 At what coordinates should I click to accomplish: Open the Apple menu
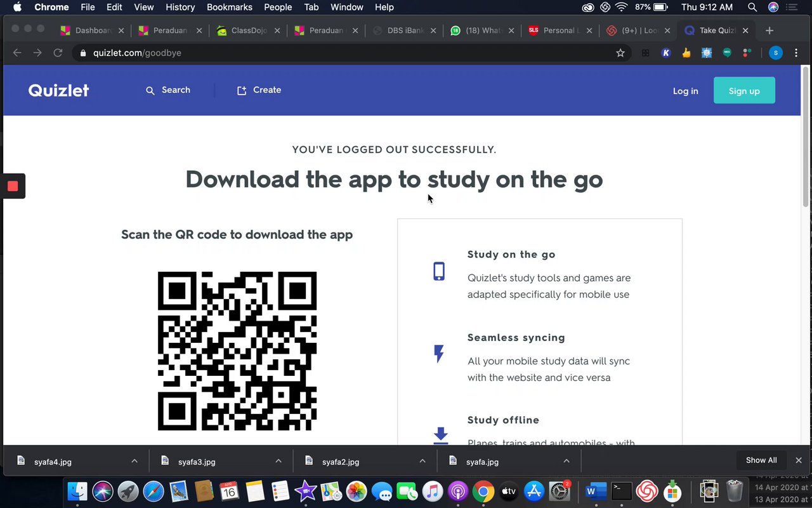18,7
